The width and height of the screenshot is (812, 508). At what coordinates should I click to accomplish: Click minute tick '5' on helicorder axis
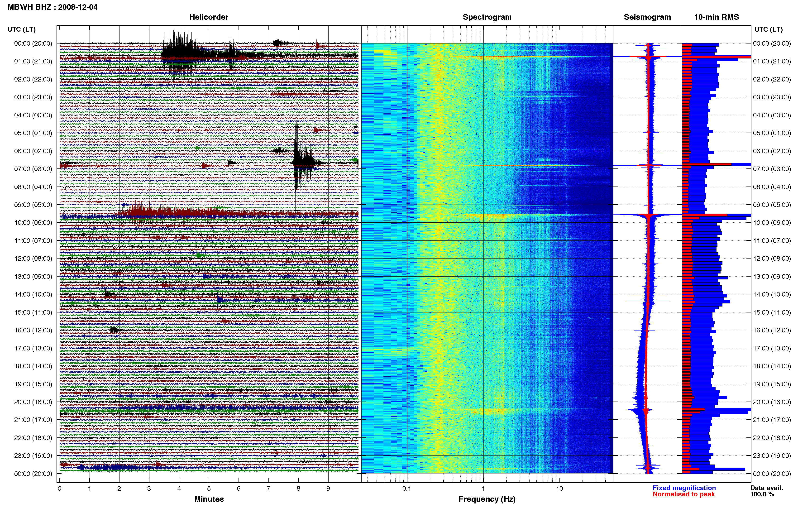(209, 489)
